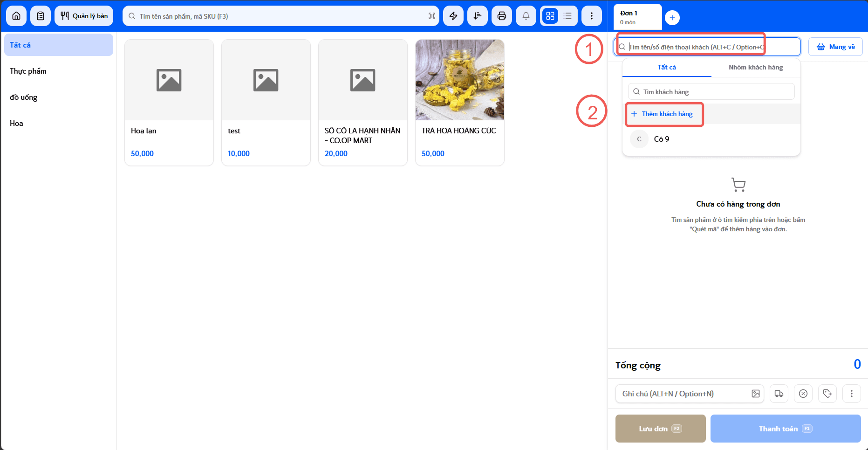The height and width of the screenshot is (450, 868).
Task: Switch to Nhóm khách hàng tab
Action: coord(756,67)
